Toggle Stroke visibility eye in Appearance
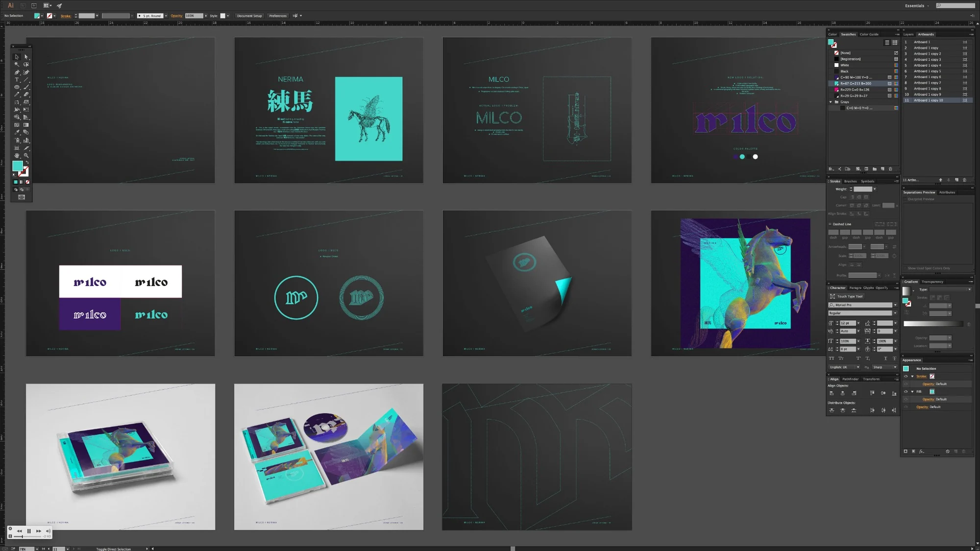This screenshot has width=980, height=551. point(906,376)
